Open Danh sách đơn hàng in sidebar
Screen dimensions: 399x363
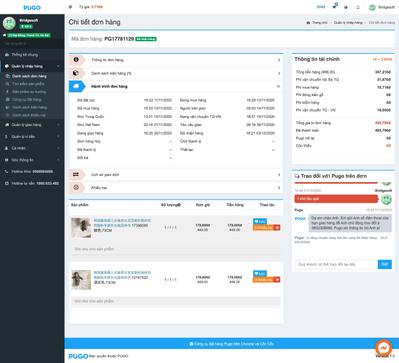tap(29, 76)
